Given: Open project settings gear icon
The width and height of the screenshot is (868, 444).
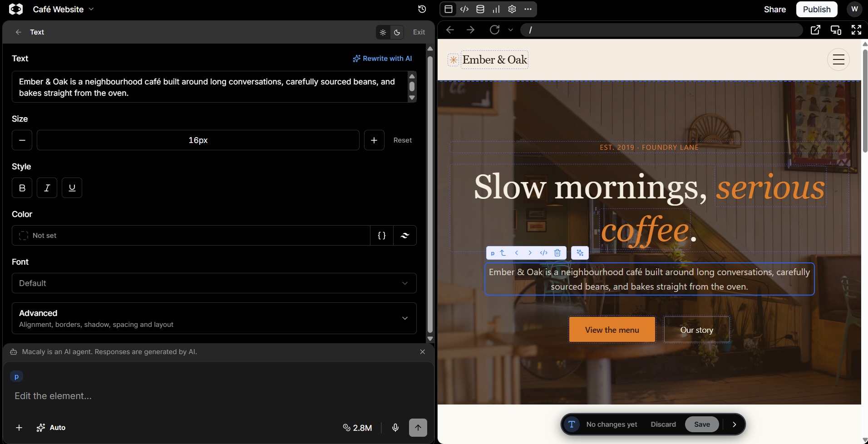Looking at the screenshot, I should click(x=512, y=9).
